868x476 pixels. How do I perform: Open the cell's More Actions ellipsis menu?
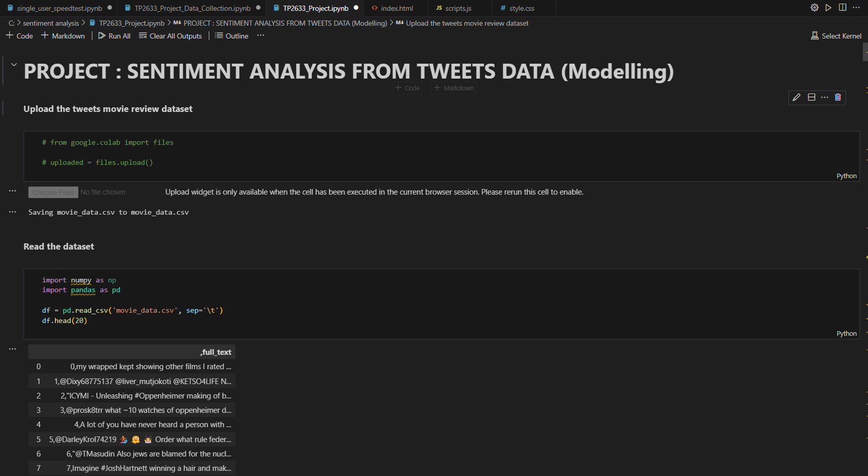[x=824, y=97]
